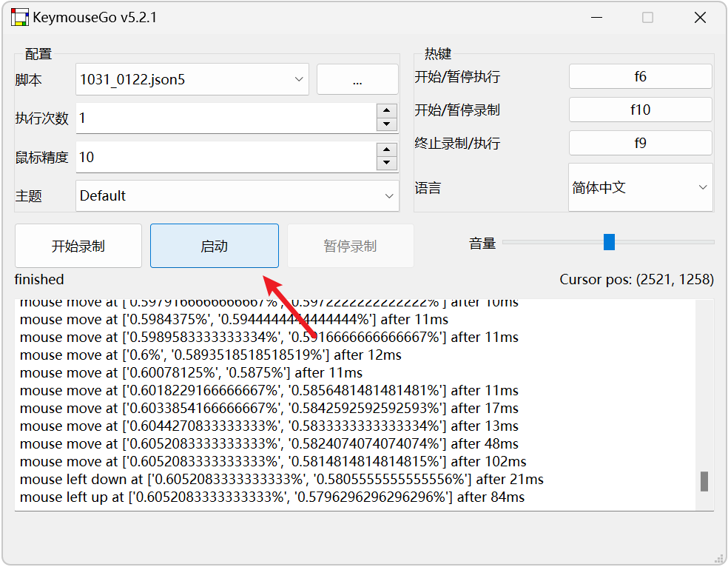This screenshot has height=567, width=728.
Task: Open the script dropdown showing 1031_0122.json5
Action: coord(192,79)
